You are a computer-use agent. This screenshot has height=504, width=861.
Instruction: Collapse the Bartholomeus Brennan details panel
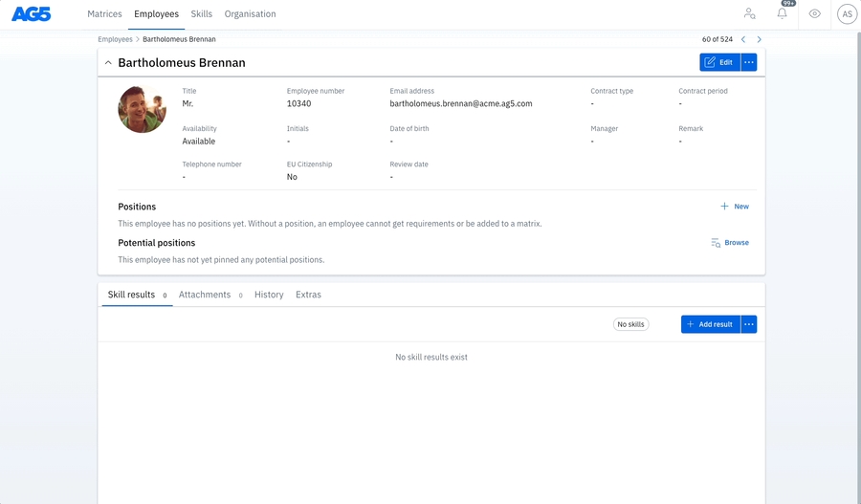tap(108, 63)
